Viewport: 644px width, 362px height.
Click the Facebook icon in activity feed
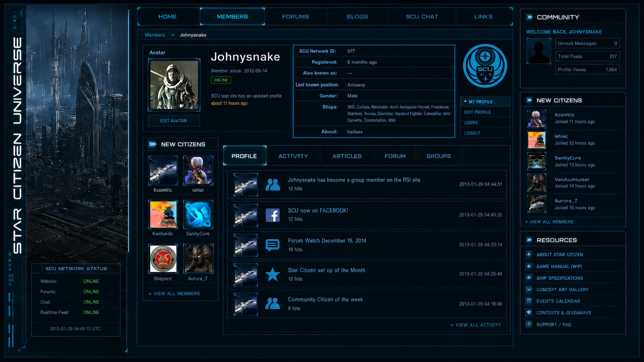tap(272, 215)
